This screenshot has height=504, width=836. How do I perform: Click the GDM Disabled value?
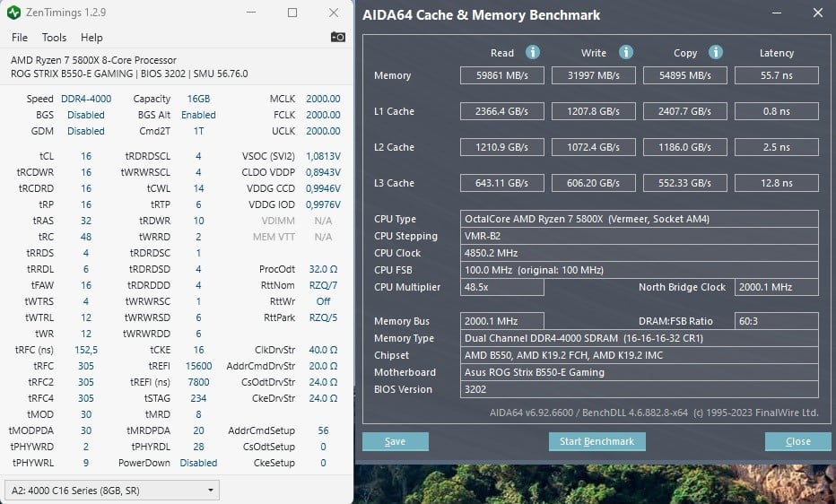tap(86, 131)
